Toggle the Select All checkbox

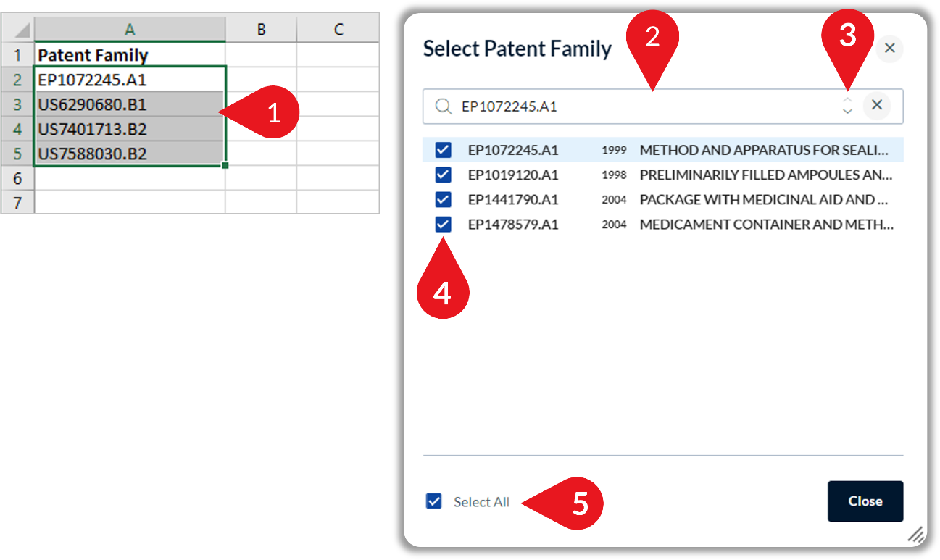(x=434, y=501)
